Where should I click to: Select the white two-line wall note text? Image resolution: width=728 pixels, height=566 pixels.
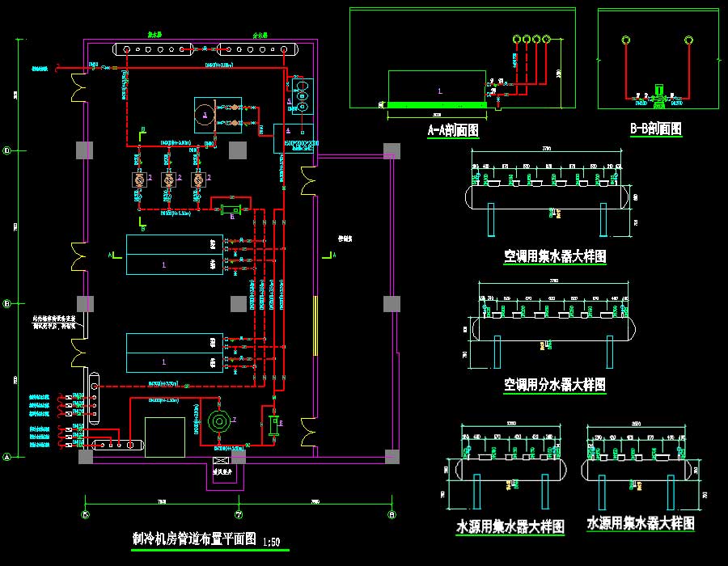click(x=54, y=323)
